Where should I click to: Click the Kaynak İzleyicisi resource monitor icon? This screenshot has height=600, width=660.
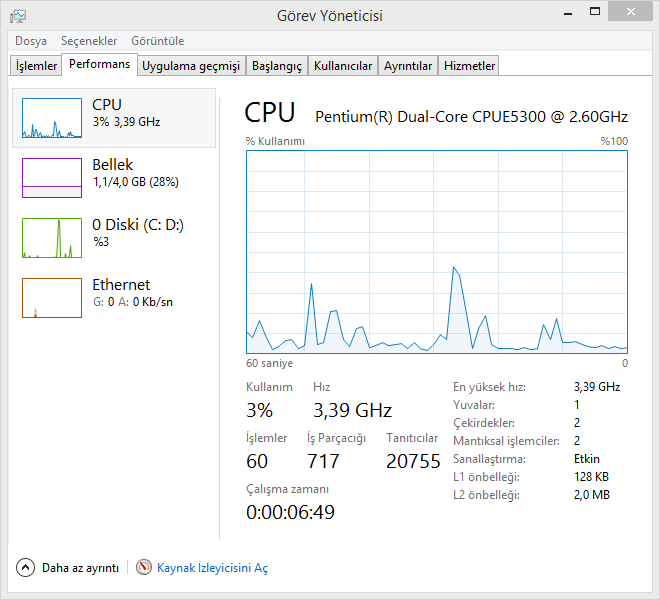(x=144, y=568)
